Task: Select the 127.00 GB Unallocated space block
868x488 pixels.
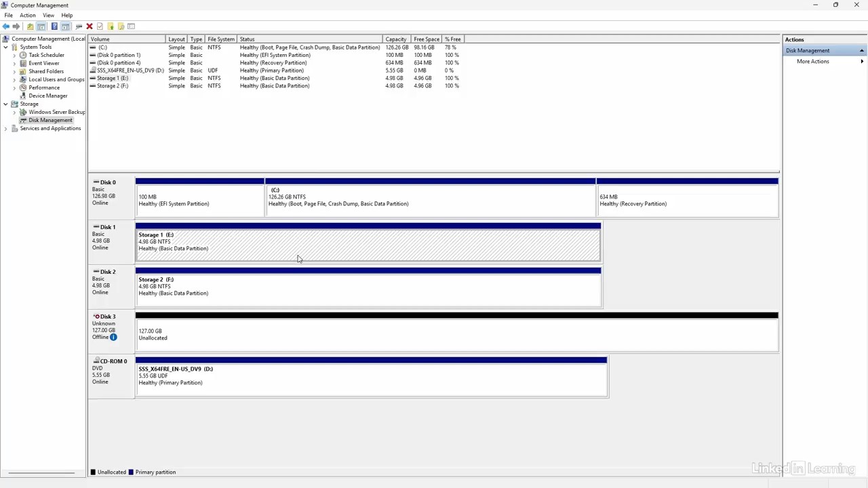Action: [456, 331]
